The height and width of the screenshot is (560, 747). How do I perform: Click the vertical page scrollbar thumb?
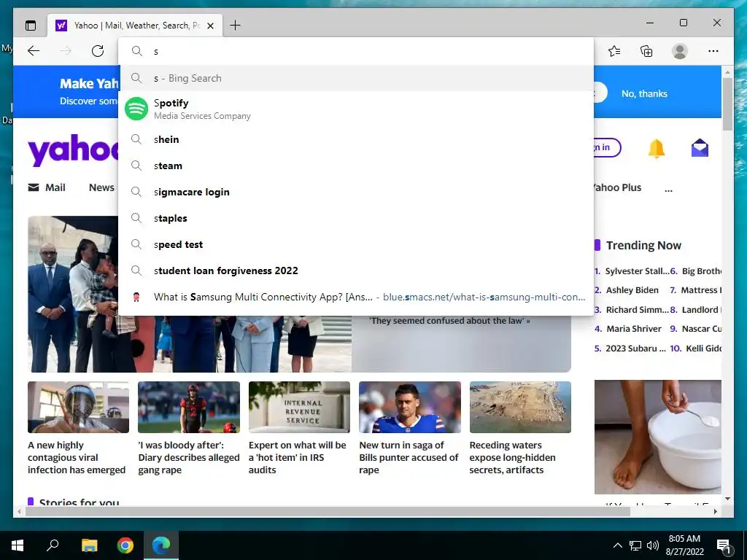[727, 104]
